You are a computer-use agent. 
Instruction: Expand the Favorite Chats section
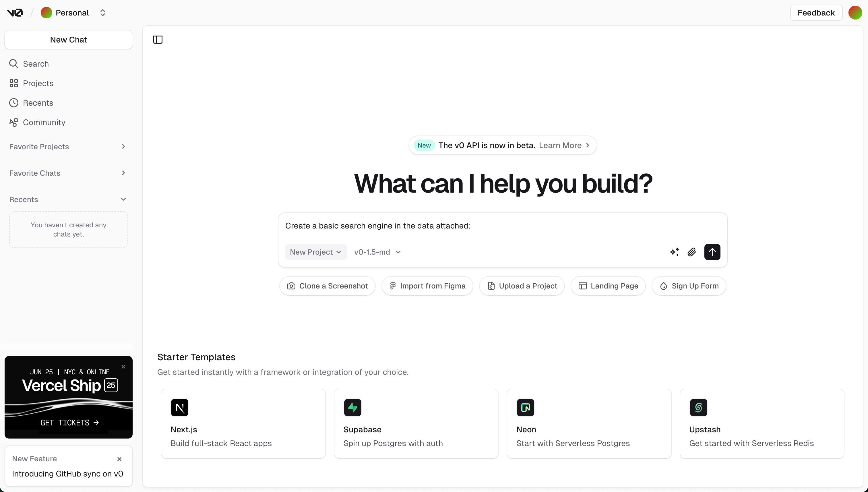point(69,173)
